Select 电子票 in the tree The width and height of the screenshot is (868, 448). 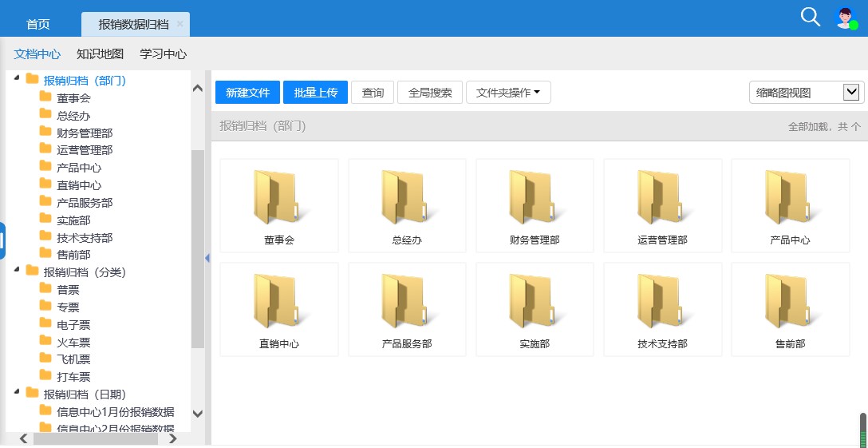click(73, 324)
